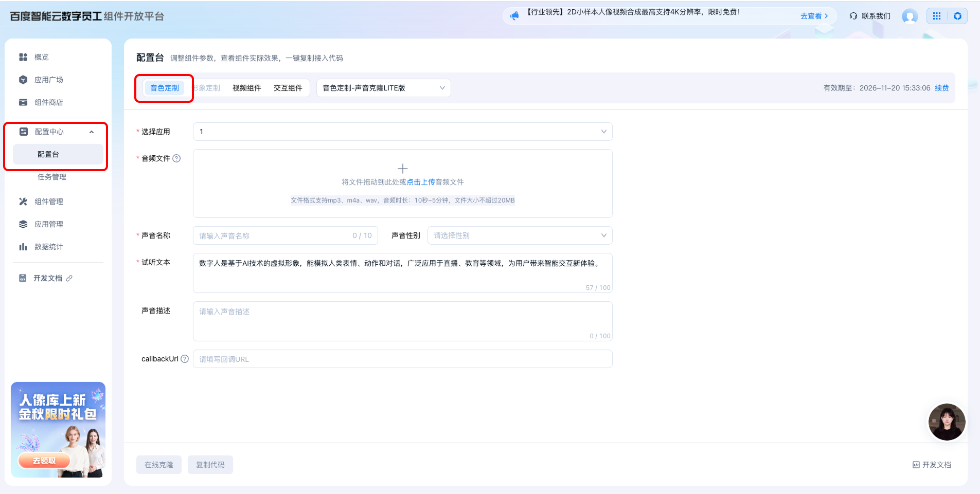Image resolution: width=980 pixels, height=494 pixels.
Task: Open the apps grid icon in header
Action: (937, 16)
